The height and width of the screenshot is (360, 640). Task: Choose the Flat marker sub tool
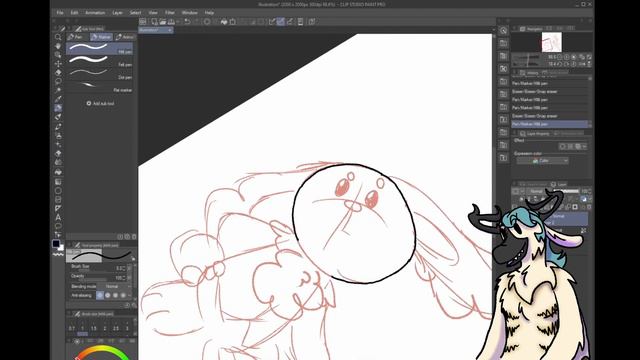point(100,87)
